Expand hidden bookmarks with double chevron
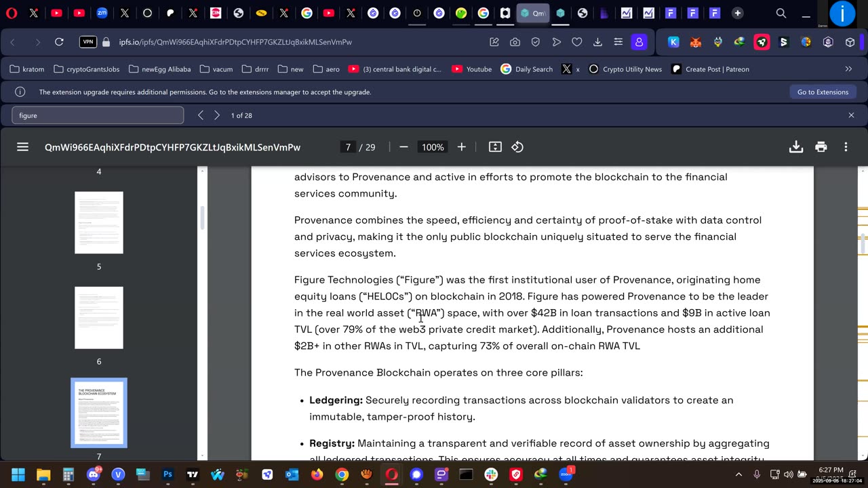868x488 pixels. point(848,69)
